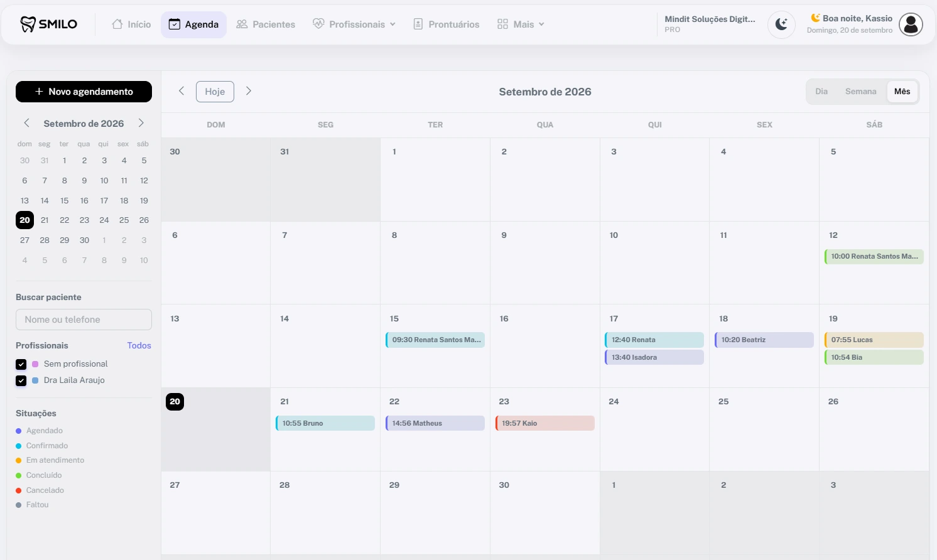Open the 13:40 Isadora appointment
Viewport: 937px width, 560px height.
click(654, 357)
